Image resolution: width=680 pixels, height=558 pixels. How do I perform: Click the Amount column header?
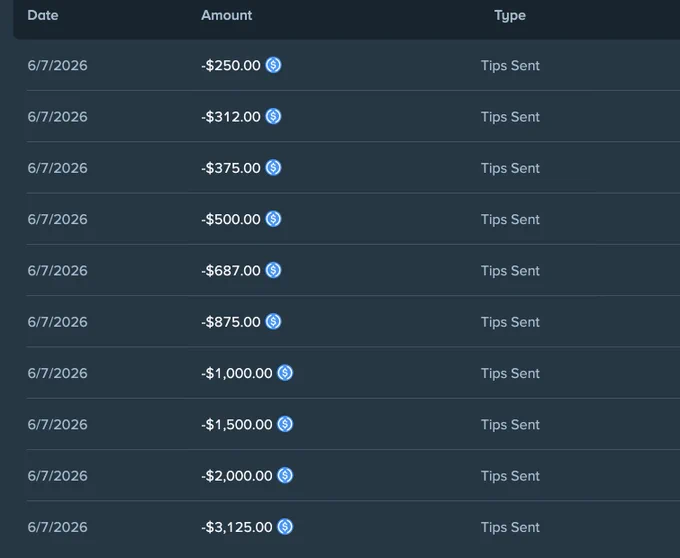tap(226, 15)
